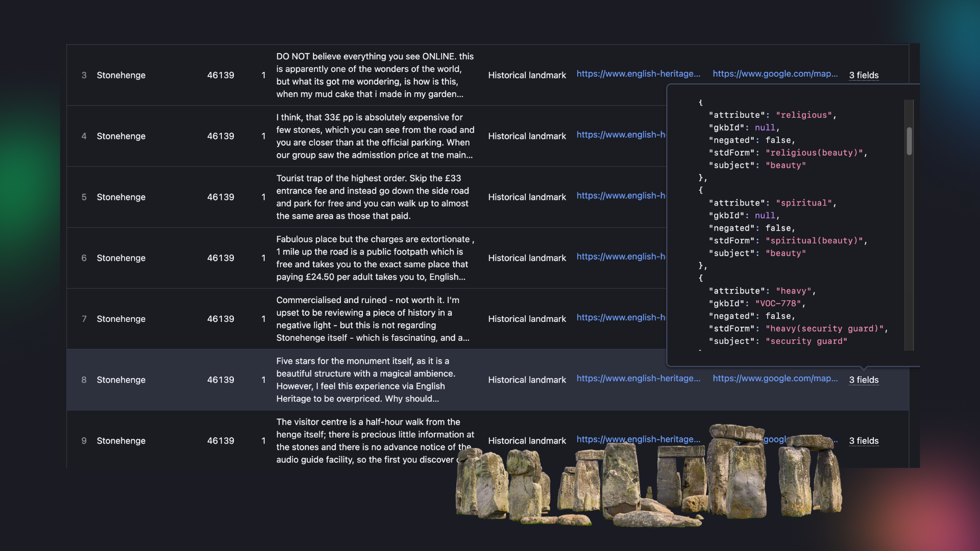Open the Google Maps link on row 8
Screen dimensions: 980x551
coord(775,379)
